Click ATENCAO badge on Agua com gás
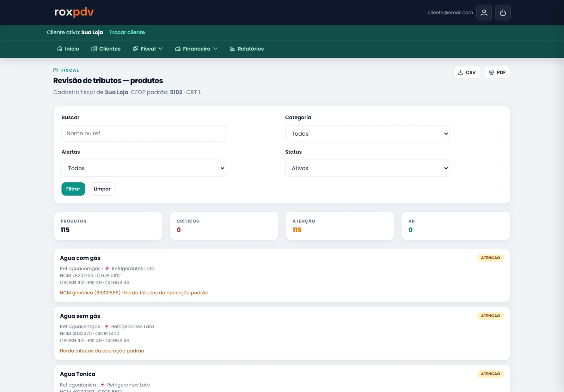Image resolution: width=564 pixels, height=392 pixels. coord(490,258)
